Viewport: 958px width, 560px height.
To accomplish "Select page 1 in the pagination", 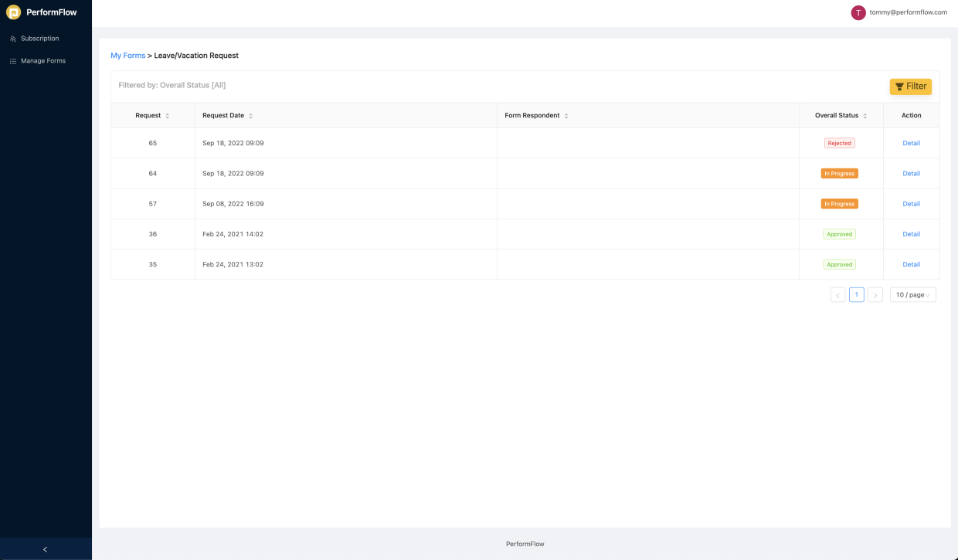I will (x=856, y=294).
